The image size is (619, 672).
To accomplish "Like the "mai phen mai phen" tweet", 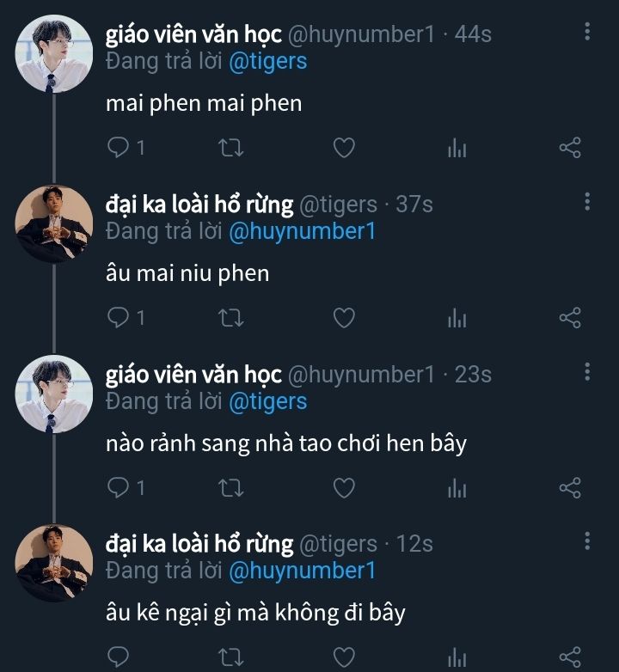I will coord(344,148).
